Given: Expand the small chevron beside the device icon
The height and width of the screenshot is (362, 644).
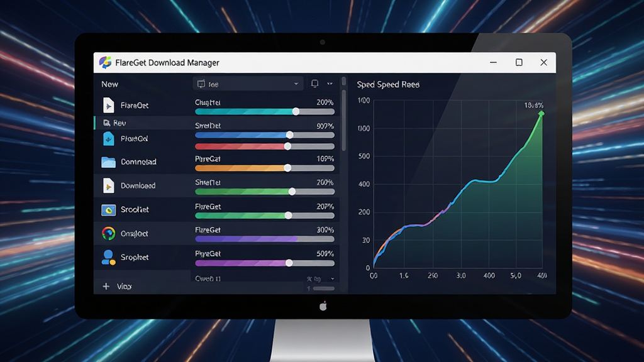Looking at the screenshot, I should [330, 84].
